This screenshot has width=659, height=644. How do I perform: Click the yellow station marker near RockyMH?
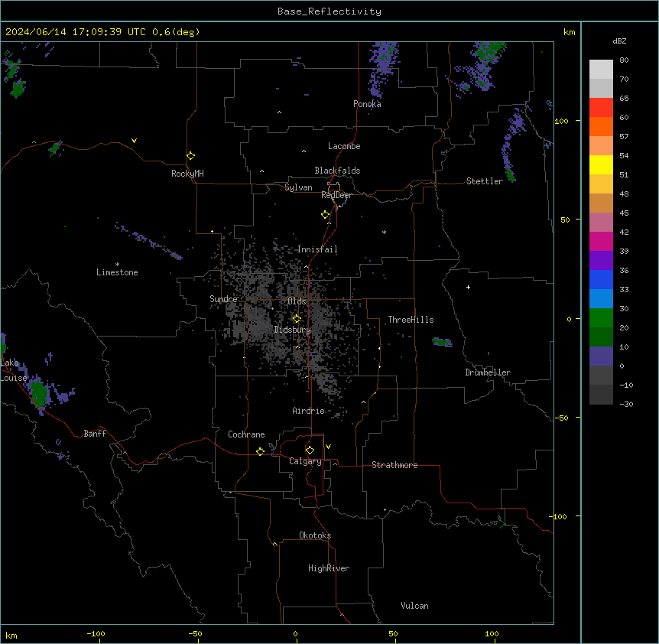point(190,156)
